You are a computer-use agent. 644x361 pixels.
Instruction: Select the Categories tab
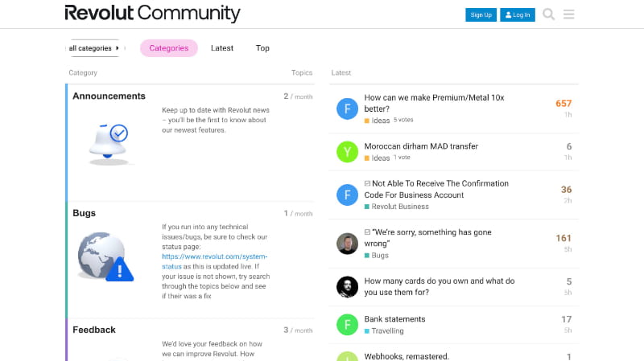click(x=169, y=48)
